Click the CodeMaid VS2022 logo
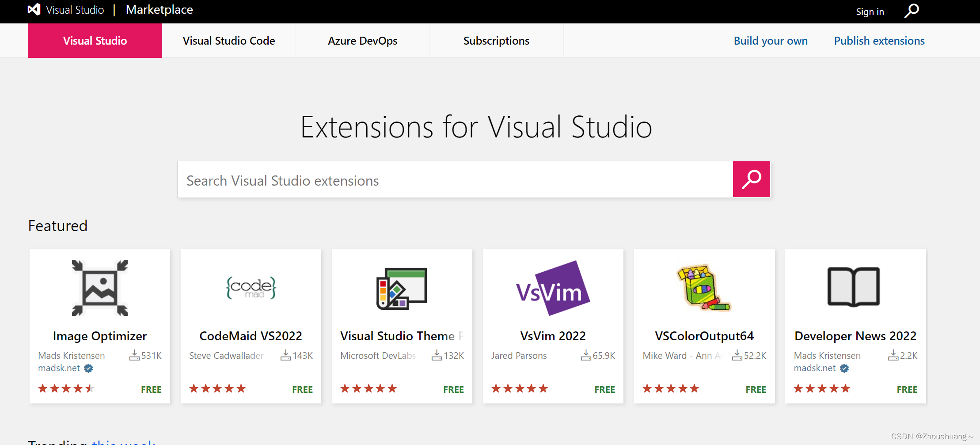This screenshot has height=445, width=980. point(251,288)
